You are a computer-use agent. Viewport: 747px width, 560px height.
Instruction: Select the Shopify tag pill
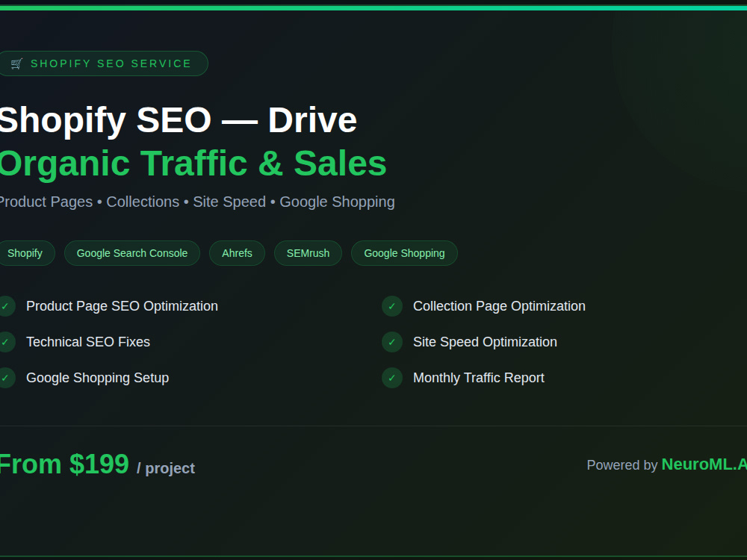pyautogui.click(x=26, y=253)
